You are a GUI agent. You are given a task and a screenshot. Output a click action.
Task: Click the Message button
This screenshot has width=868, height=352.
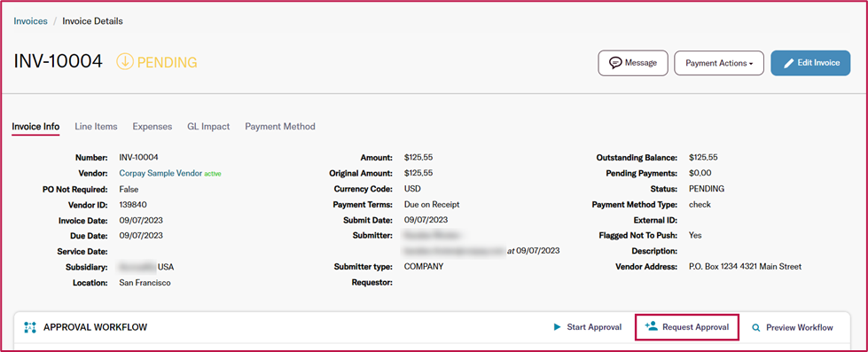(x=633, y=63)
